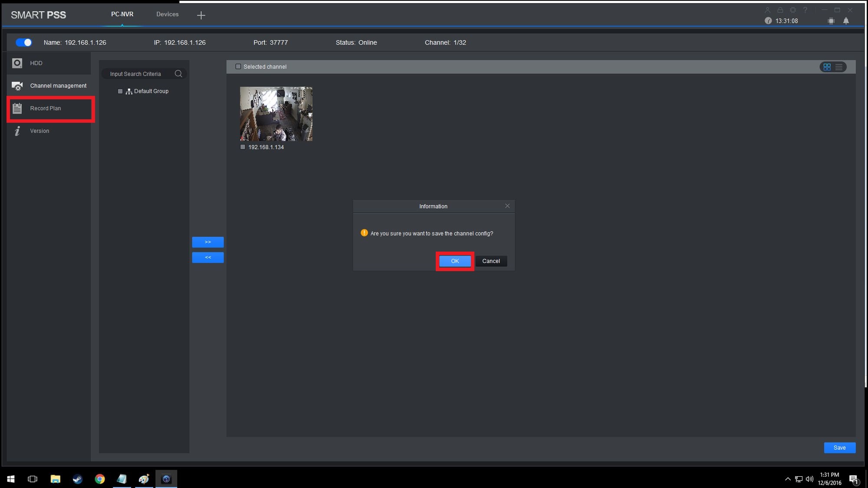This screenshot has height=488, width=868.
Task: Open settings gear in title bar
Action: point(793,10)
